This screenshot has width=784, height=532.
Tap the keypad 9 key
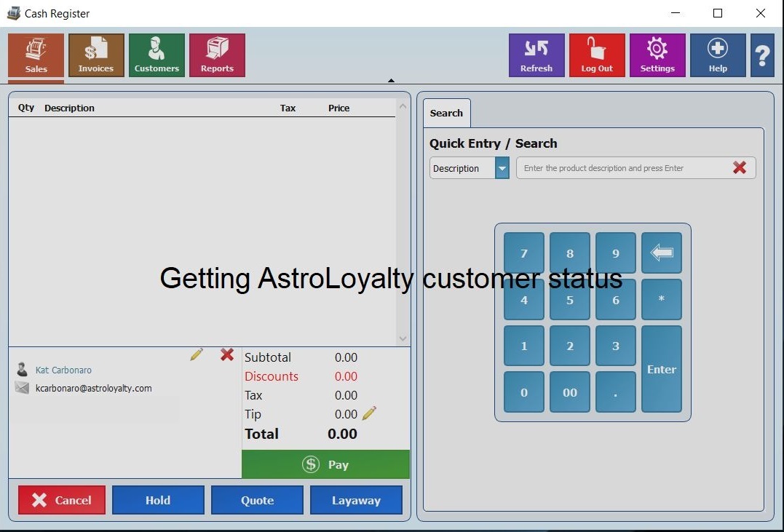[616, 253]
